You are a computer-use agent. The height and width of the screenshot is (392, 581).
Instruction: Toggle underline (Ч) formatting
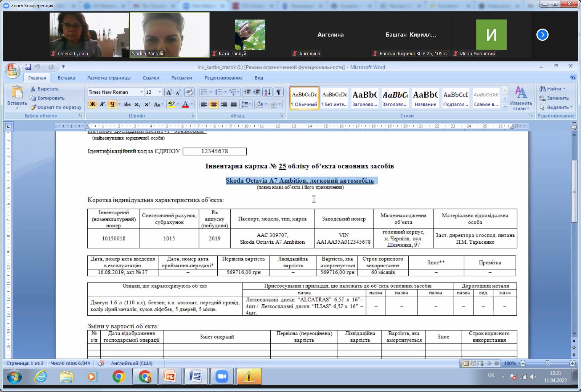[x=112, y=104]
